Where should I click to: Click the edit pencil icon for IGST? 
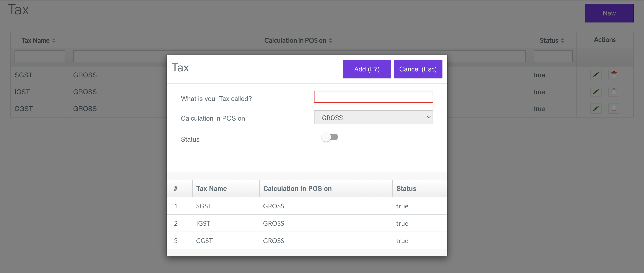tap(596, 92)
